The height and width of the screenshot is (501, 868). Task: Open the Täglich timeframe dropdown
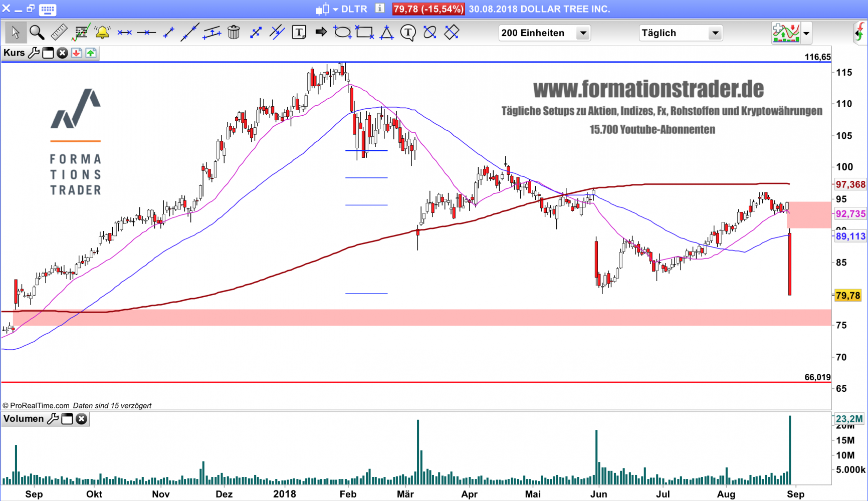[x=715, y=33]
